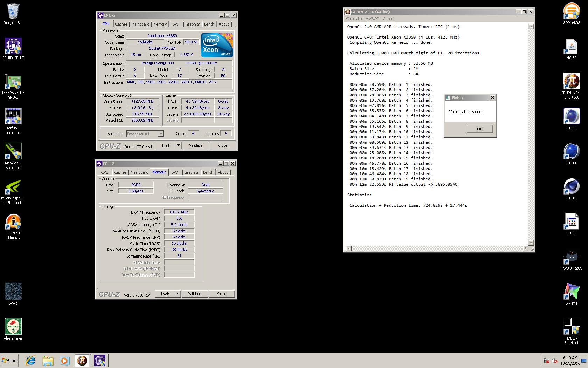Select SPD tab in upper CPU-Z window

click(176, 24)
